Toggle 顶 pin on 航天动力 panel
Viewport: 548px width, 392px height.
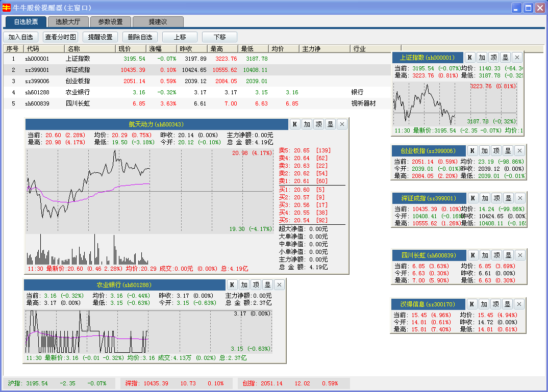coord(318,124)
